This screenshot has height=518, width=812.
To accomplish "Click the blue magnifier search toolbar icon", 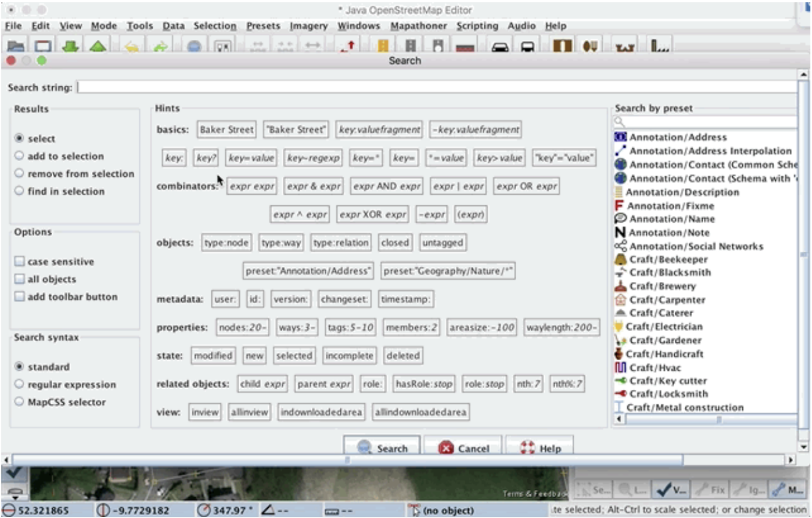I will click(x=194, y=46).
